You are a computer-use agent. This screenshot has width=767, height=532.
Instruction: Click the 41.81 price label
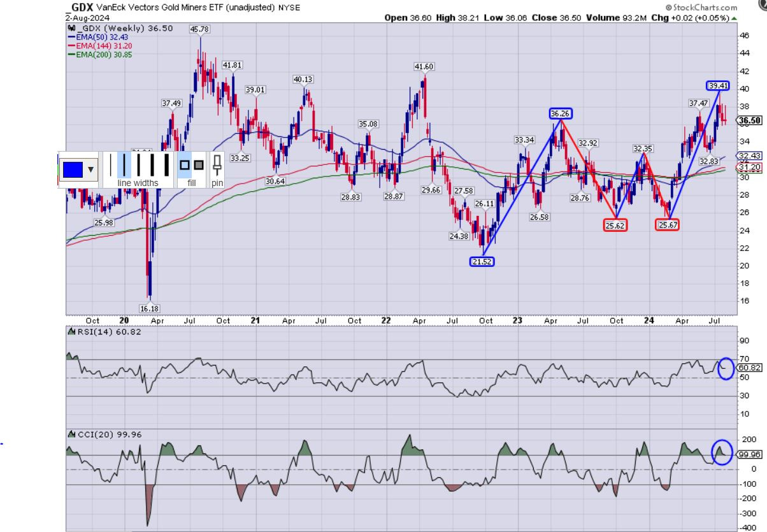tap(232, 65)
